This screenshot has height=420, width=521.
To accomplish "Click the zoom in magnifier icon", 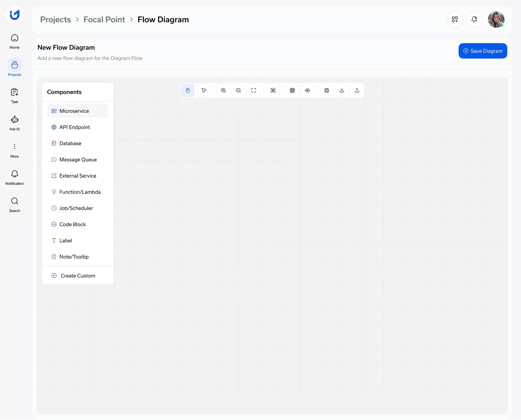I will 223,90.
